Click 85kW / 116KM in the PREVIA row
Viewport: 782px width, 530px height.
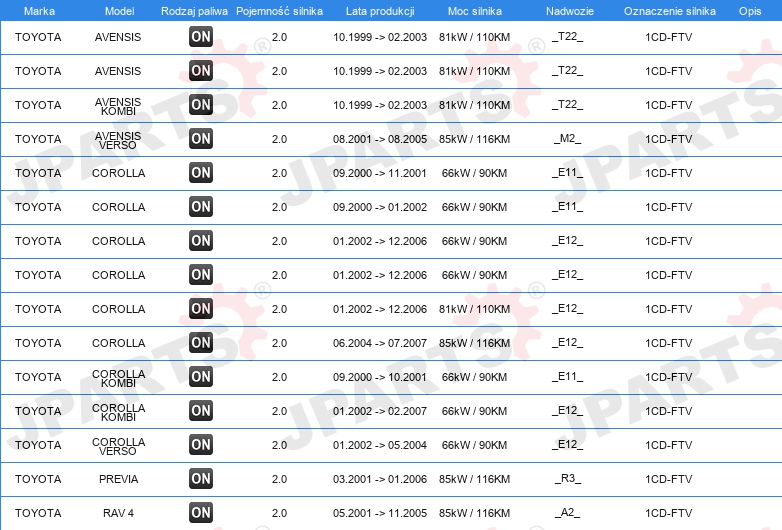coord(474,479)
